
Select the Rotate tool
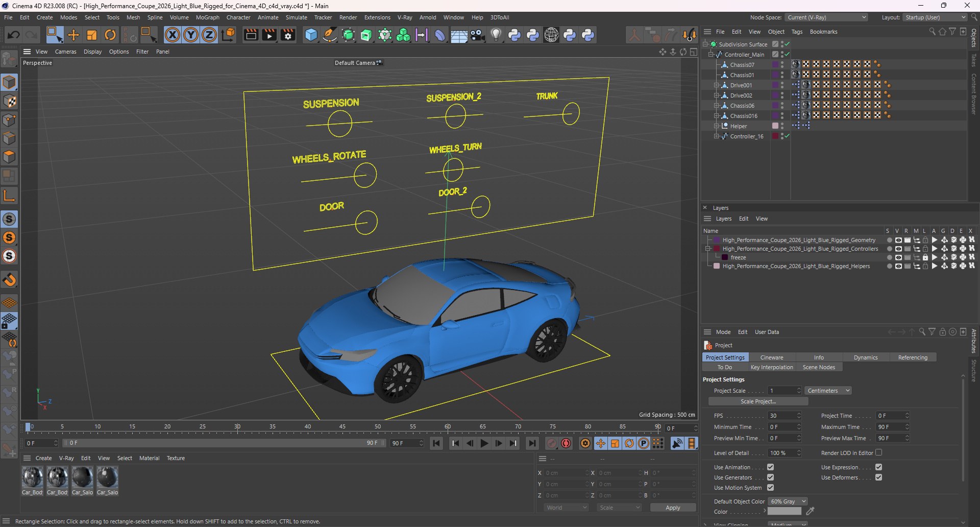(x=110, y=35)
